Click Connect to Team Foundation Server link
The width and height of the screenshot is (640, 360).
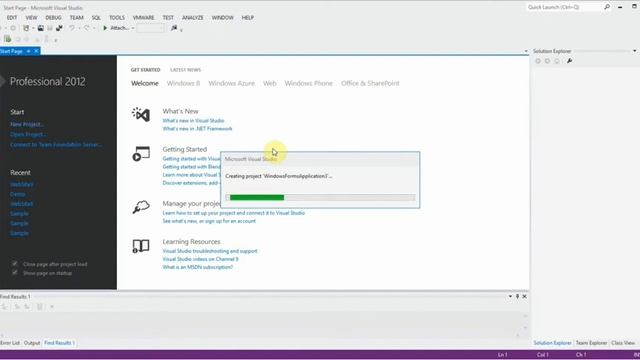[x=56, y=144]
